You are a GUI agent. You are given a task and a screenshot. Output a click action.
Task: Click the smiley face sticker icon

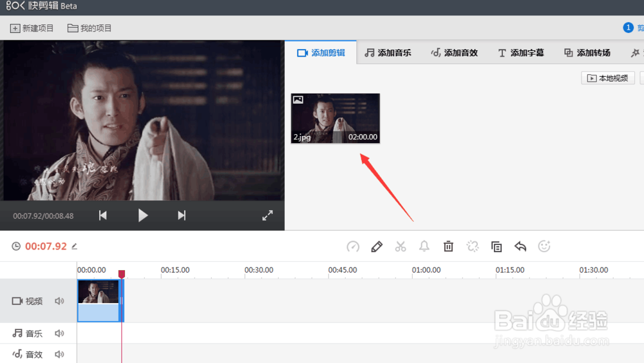[544, 246]
